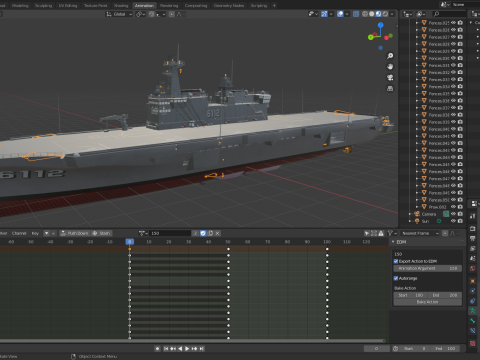Disable Fences.050 in renders camera icon

pyautogui.click(x=460, y=200)
